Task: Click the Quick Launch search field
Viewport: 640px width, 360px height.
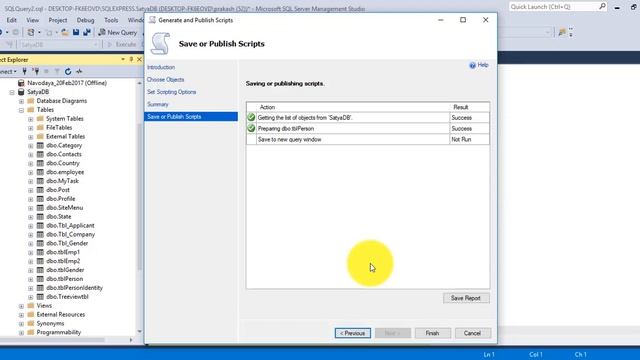Action: tap(553, 7)
